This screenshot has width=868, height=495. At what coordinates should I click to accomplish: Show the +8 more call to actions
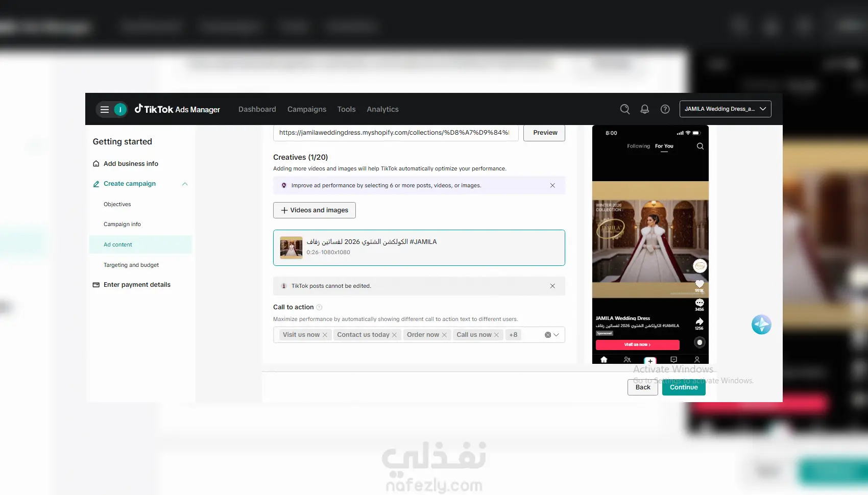click(x=513, y=335)
